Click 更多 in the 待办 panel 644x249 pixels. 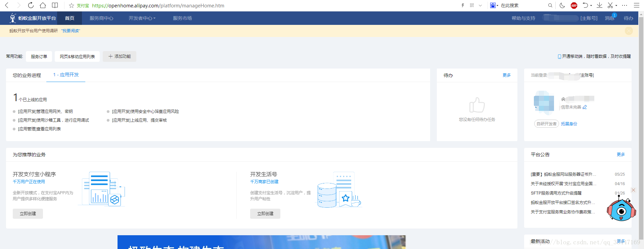click(507, 75)
